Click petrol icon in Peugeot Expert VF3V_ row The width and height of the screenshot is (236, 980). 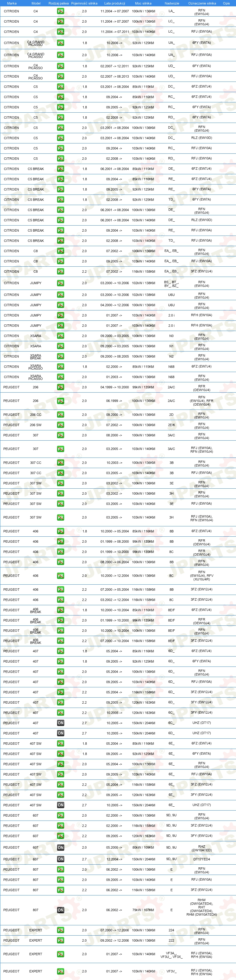(x=60, y=971)
